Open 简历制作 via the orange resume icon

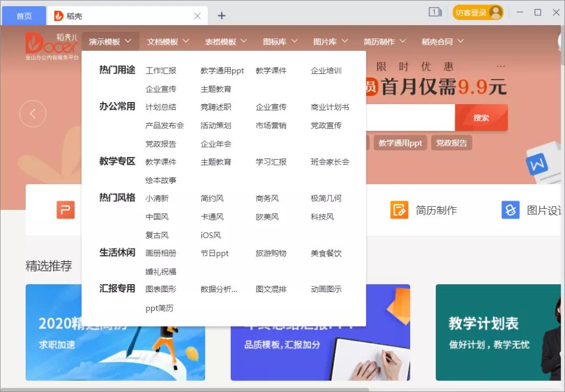399,209
